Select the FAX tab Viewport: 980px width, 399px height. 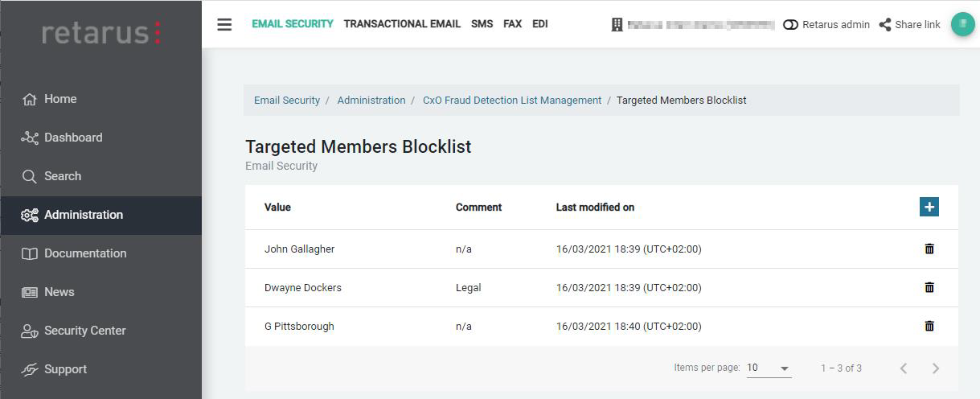coord(512,24)
